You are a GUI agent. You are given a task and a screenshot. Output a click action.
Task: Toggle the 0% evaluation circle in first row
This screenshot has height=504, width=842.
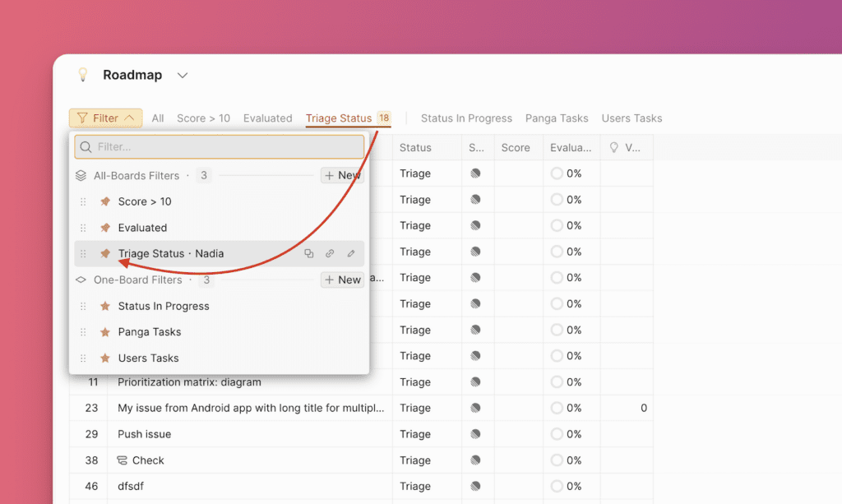click(x=557, y=173)
